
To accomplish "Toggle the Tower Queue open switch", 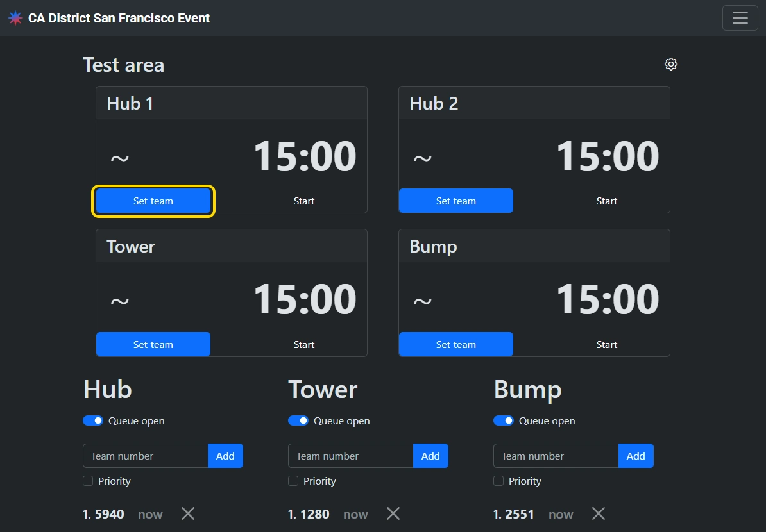I will point(298,420).
